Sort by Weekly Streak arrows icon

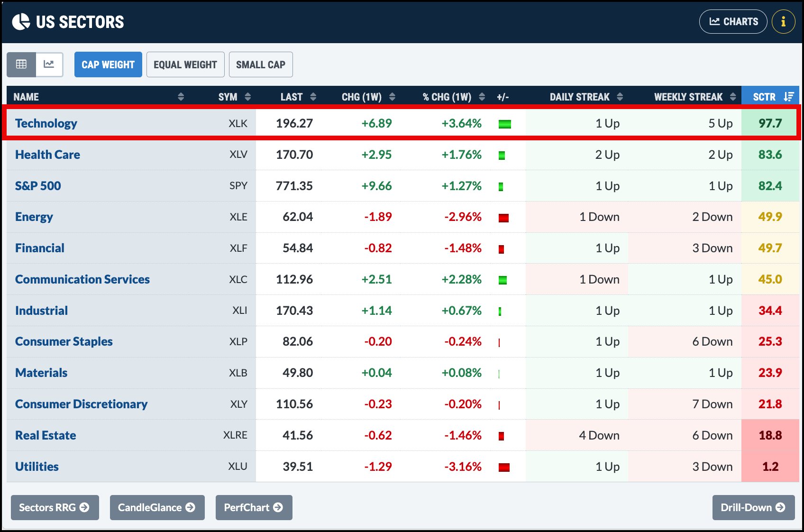[x=733, y=97]
